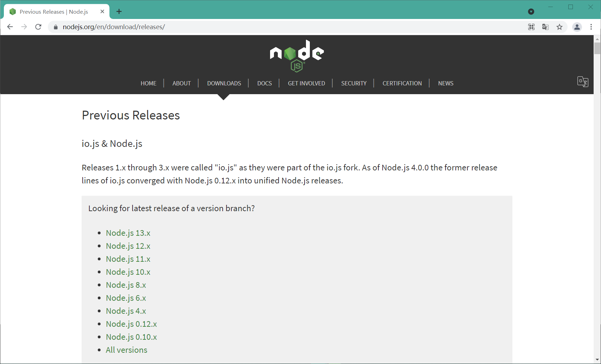Open the SECURITY menu item
Screen dimensions: 601x364
tap(354, 83)
